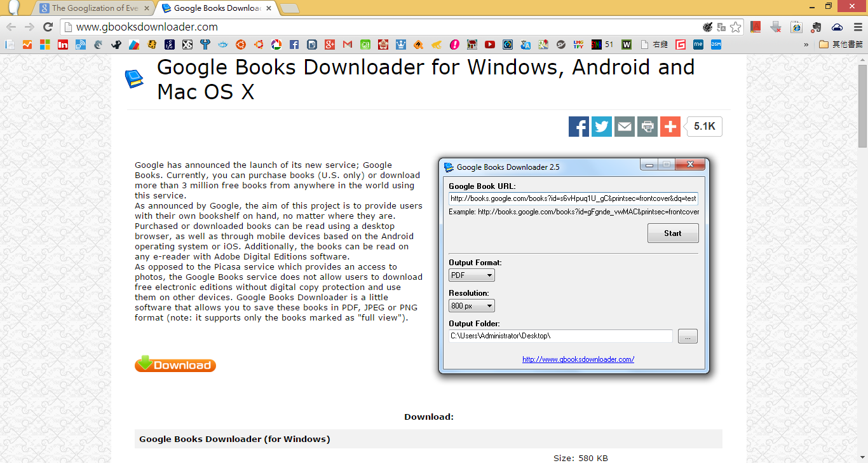Screen dimensions: 868x463
Task: Expand the bookmarks overflow chevron
Action: [806, 45]
